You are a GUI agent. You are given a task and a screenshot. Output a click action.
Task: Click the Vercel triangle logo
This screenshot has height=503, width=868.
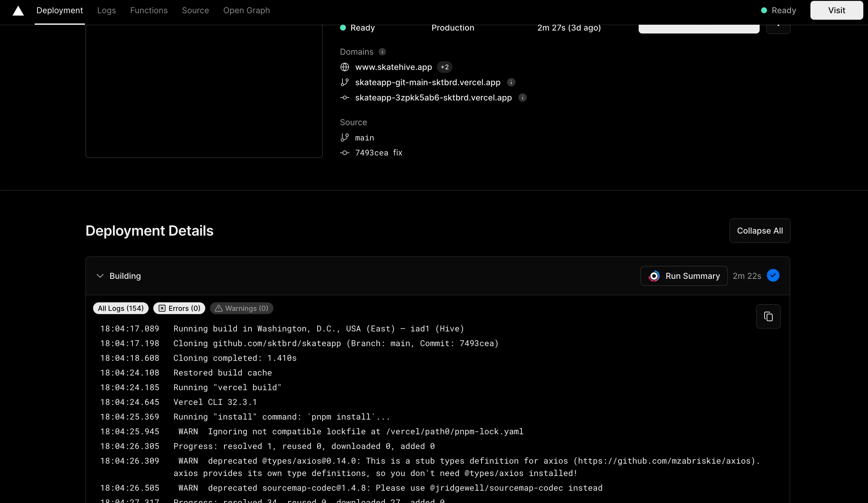pyautogui.click(x=18, y=11)
